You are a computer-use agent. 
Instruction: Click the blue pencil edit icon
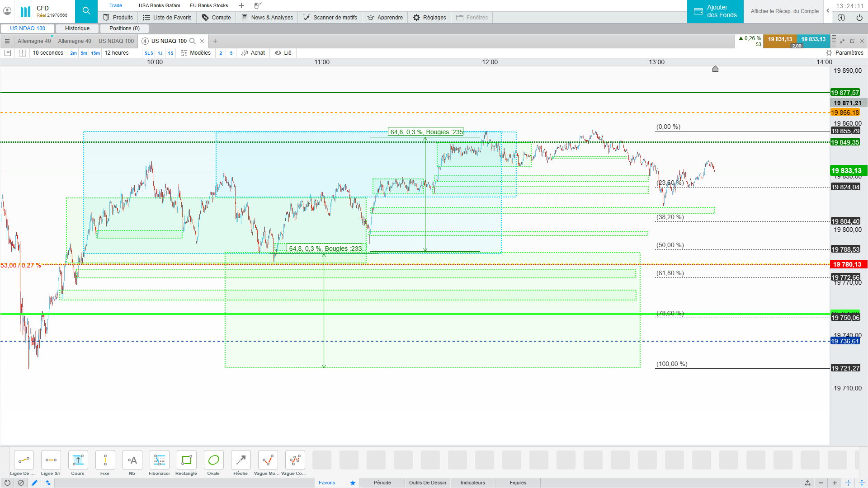34,483
